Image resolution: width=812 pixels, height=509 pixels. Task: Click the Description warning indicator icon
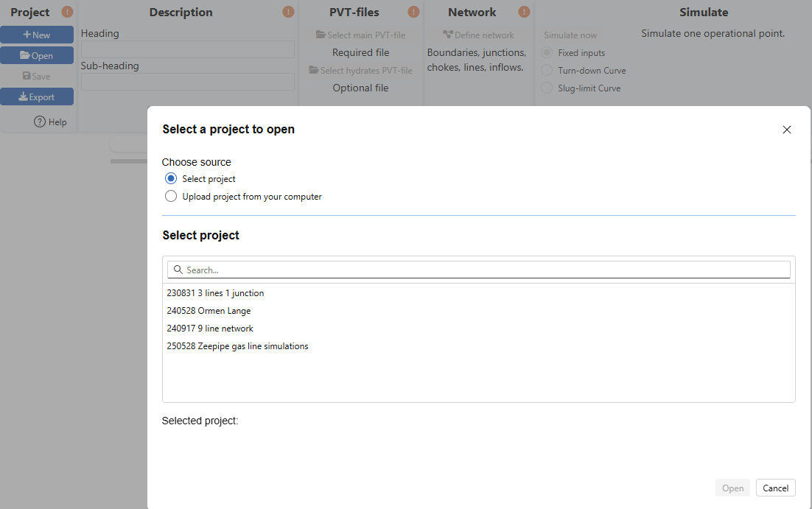tap(288, 11)
